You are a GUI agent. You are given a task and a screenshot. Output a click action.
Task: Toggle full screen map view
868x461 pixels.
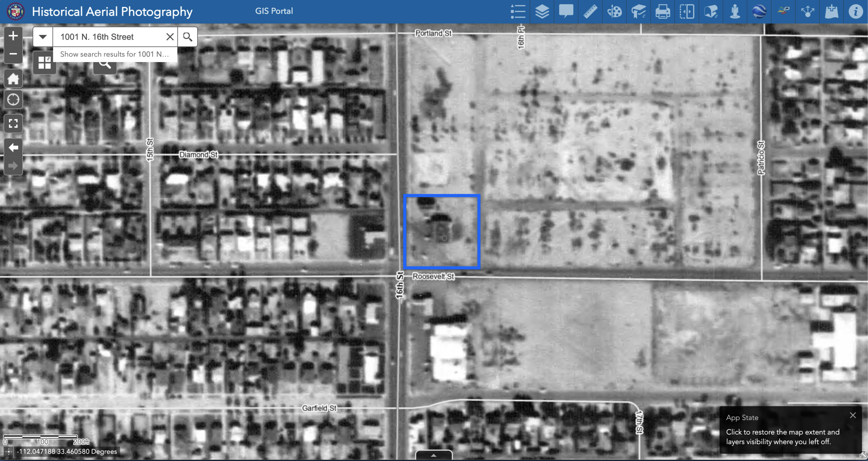[13, 123]
